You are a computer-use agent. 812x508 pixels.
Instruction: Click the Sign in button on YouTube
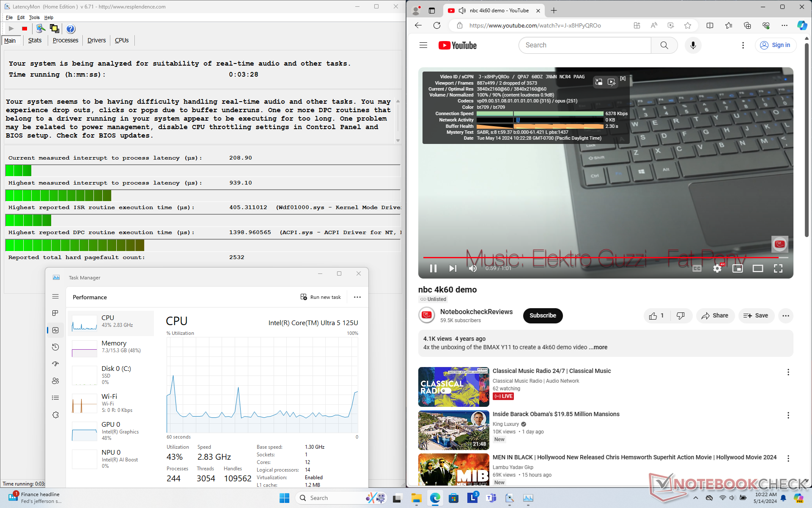click(775, 45)
